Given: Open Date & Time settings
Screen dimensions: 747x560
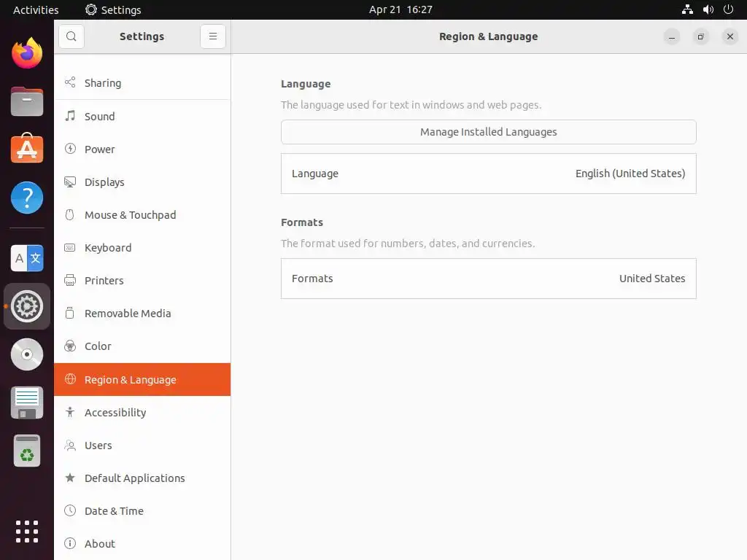Looking at the screenshot, I should point(114,511).
